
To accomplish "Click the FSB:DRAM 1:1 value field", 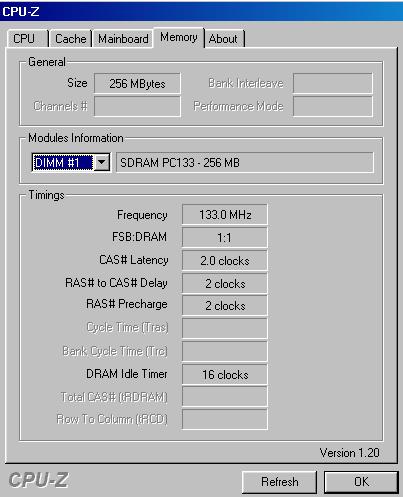I will 225,238.
